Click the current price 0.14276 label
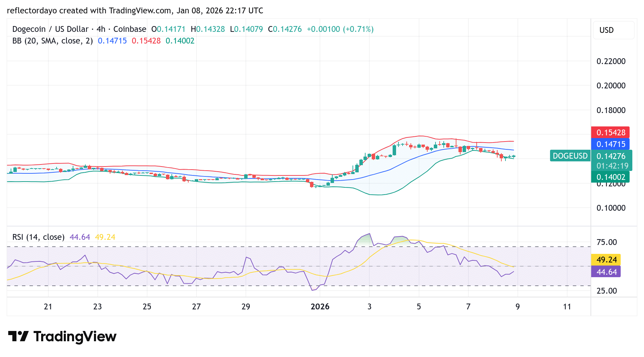The width and height of the screenshot is (644, 357). pyautogui.click(x=611, y=156)
